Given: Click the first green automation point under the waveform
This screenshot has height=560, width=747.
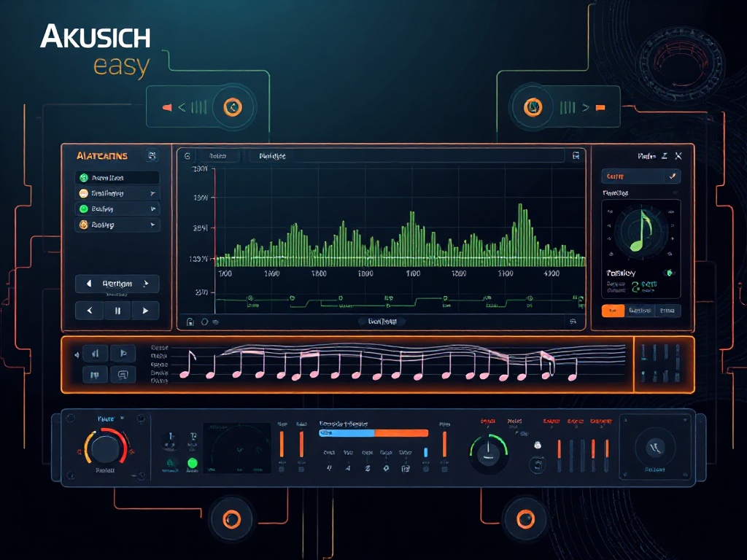Looking at the screenshot, I should tap(249, 298).
